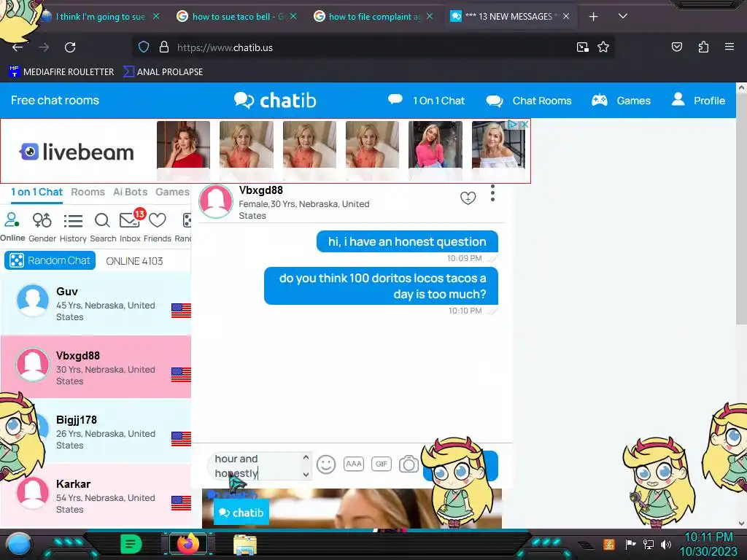Show Online users icon
Viewport: 747px width, 560px height.
pyautogui.click(x=12, y=227)
